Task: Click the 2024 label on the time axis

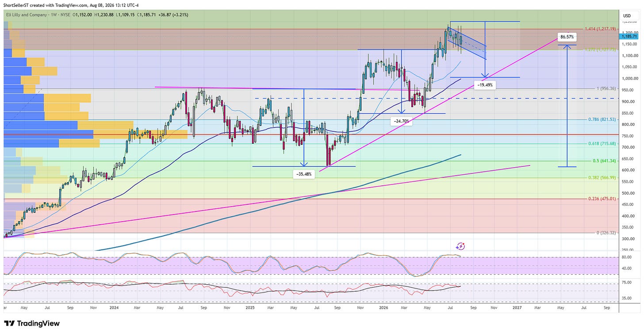Action: click(114, 307)
